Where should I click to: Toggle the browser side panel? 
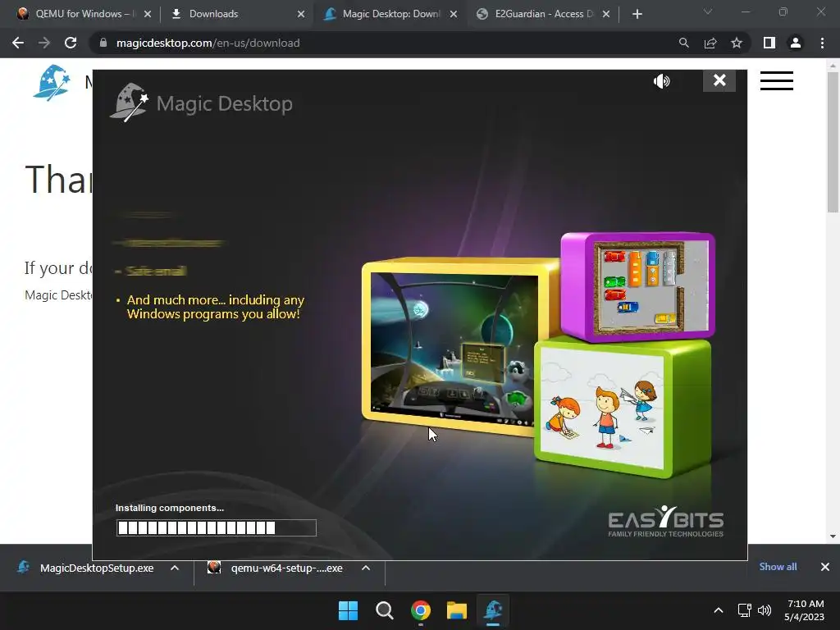tap(769, 43)
